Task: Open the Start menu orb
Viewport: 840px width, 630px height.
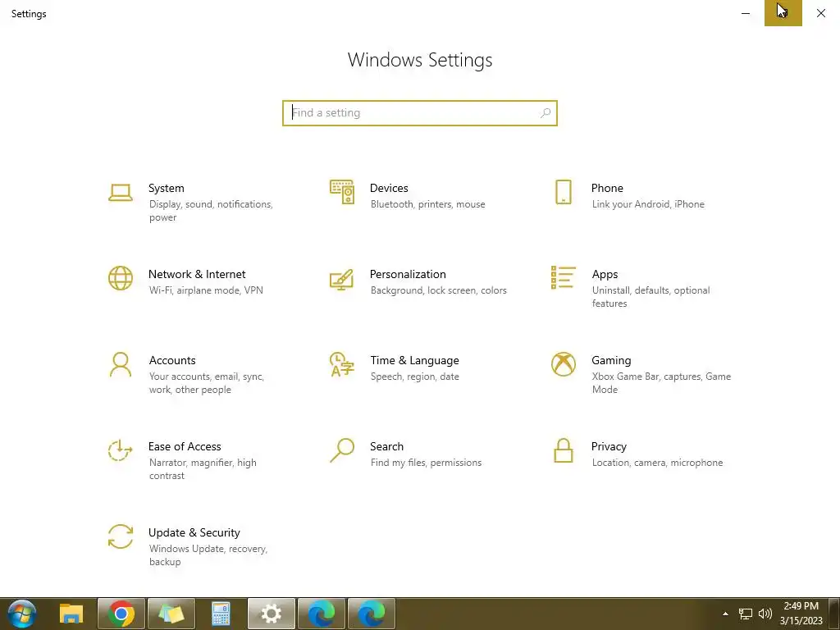Action: click(x=22, y=614)
